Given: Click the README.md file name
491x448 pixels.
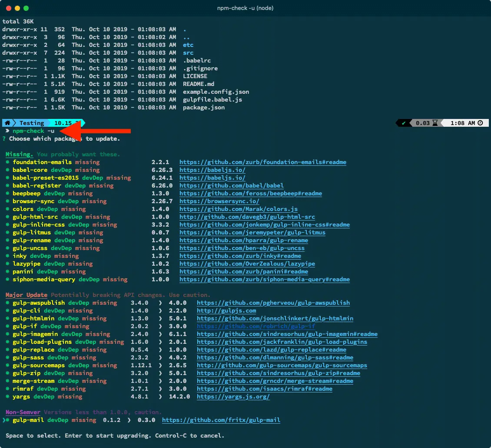Looking at the screenshot, I should coord(199,84).
